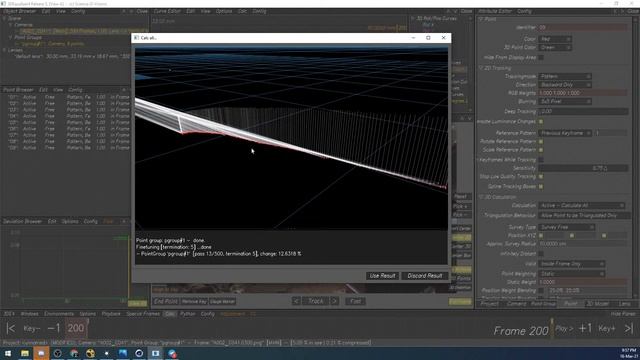Image resolution: width=640 pixels, height=360 pixels.
Task: Toggle Scale Reference Pattern checkbox
Action: [x=541, y=150]
